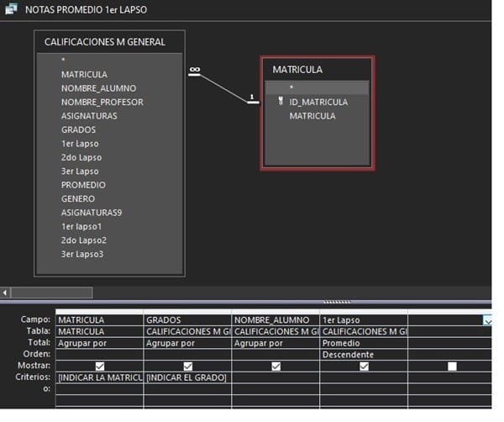The width and height of the screenshot is (504, 422).
Task: Click the pane splitter grip above the design grid
Action: (x=337, y=302)
